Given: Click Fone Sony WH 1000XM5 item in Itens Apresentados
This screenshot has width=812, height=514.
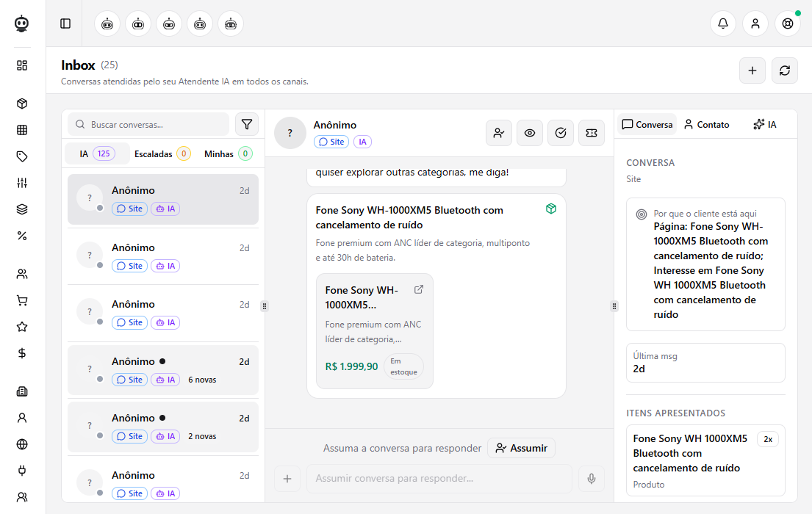Looking at the screenshot, I should (x=706, y=460).
